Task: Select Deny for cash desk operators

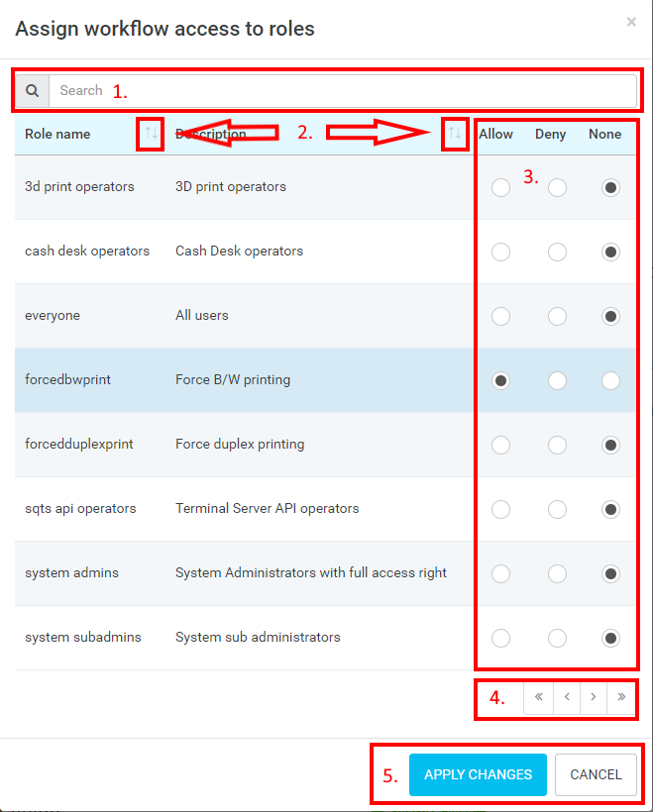Action: (x=557, y=252)
